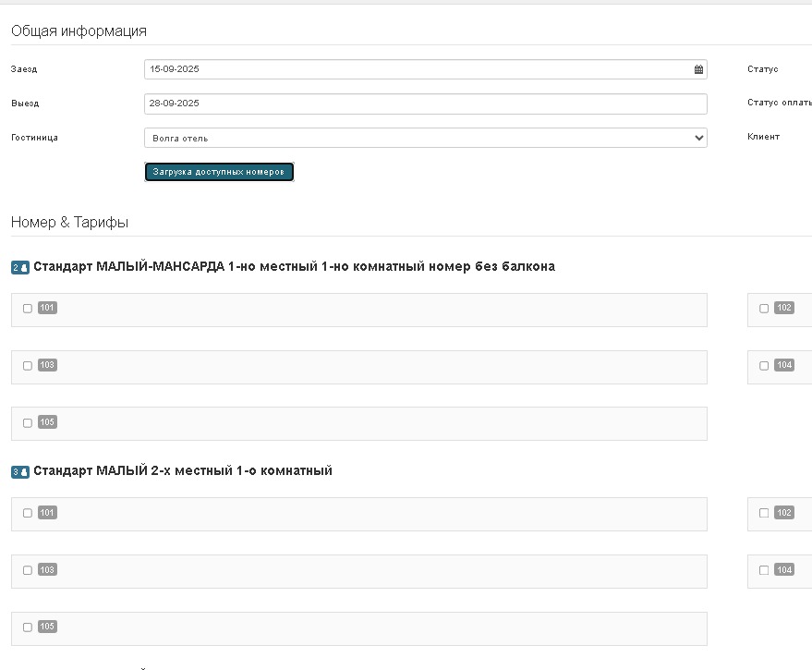
Task: Click the 105 number badge in МАЛЫЙ-МАНСАРДА section
Action: 47,422
